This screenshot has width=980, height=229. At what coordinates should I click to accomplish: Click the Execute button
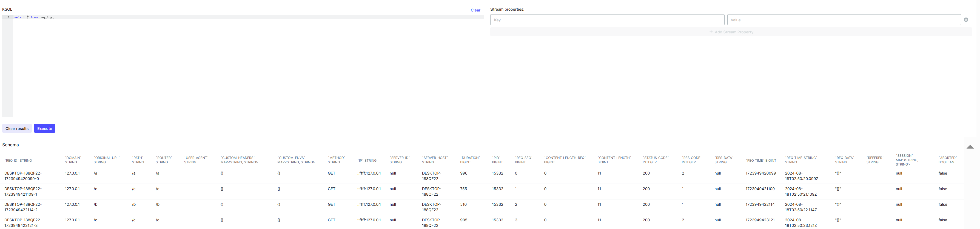pos(44,128)
